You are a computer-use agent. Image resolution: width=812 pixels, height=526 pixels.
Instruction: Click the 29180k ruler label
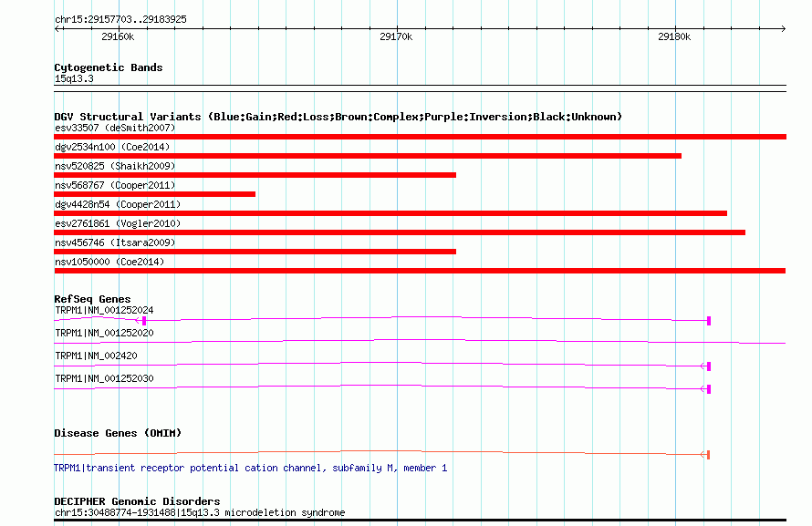pyautogui.click(x=674, y=36)
